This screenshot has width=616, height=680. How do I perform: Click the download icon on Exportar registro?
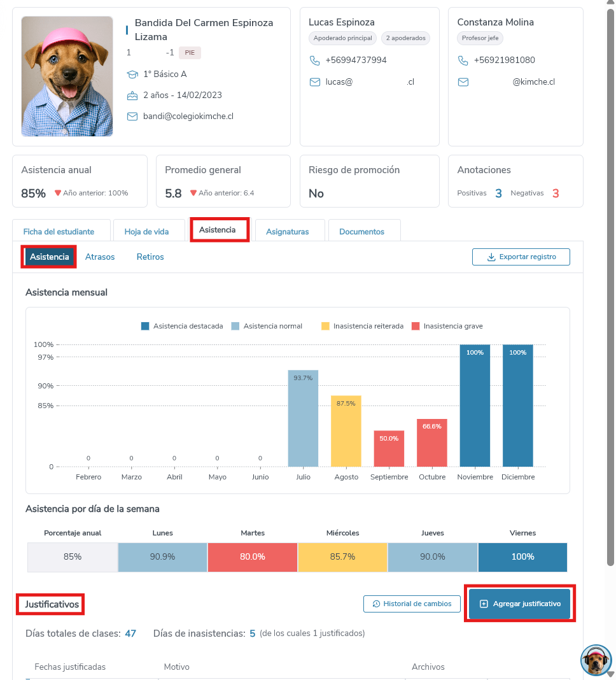point(491,257)
